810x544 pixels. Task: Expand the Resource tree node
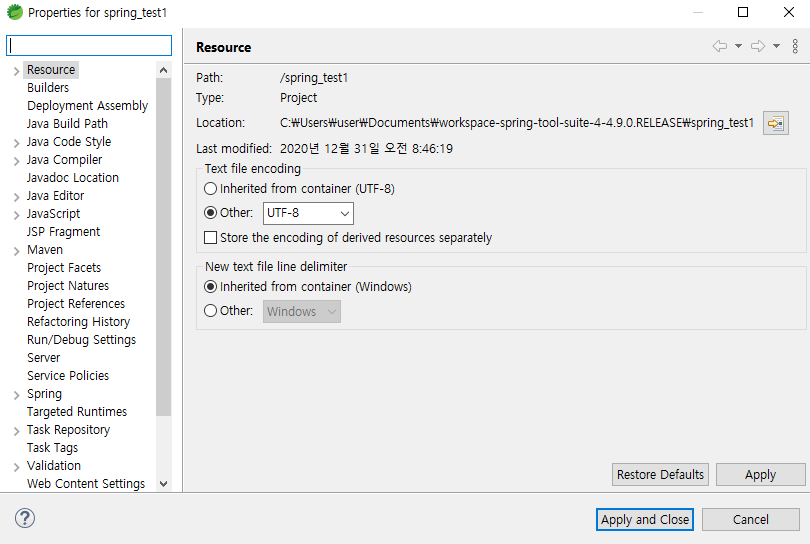pyautogui.click(x=17, y=71)
